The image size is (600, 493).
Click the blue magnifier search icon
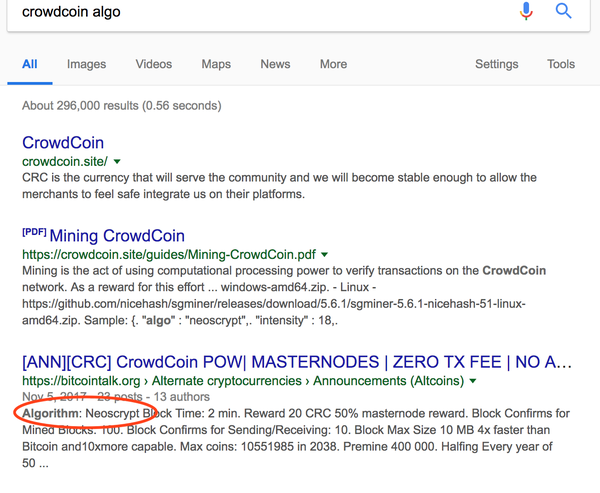click(x=564, y=11)
